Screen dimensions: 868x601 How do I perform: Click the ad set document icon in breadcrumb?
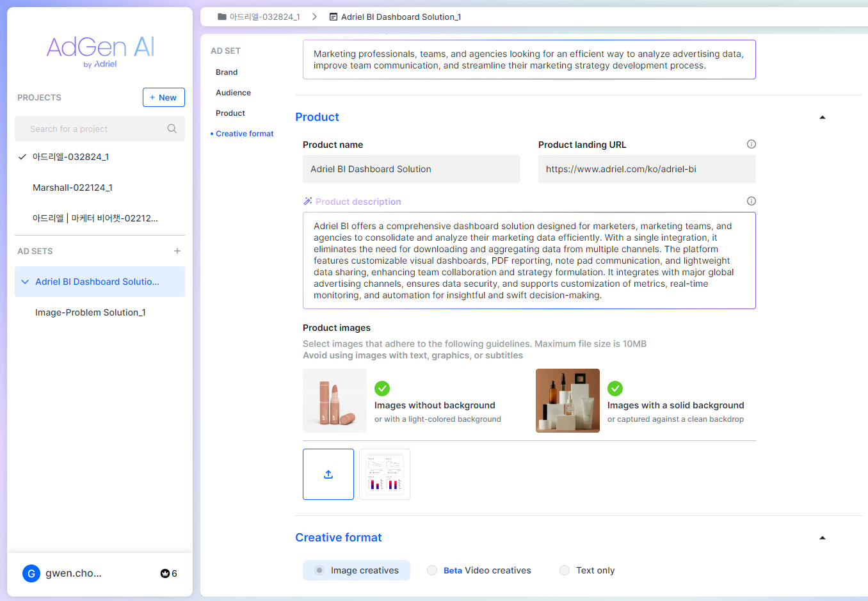pos(334,17)
